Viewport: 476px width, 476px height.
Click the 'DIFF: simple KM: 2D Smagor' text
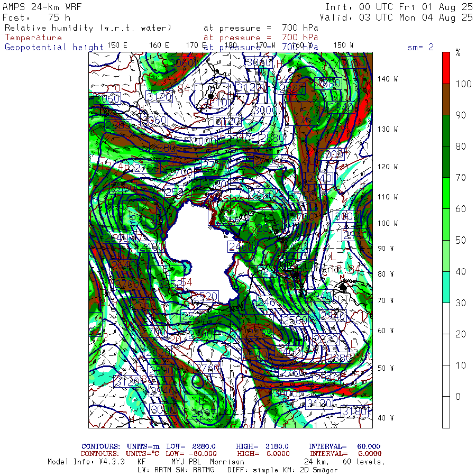click(282, 470)
